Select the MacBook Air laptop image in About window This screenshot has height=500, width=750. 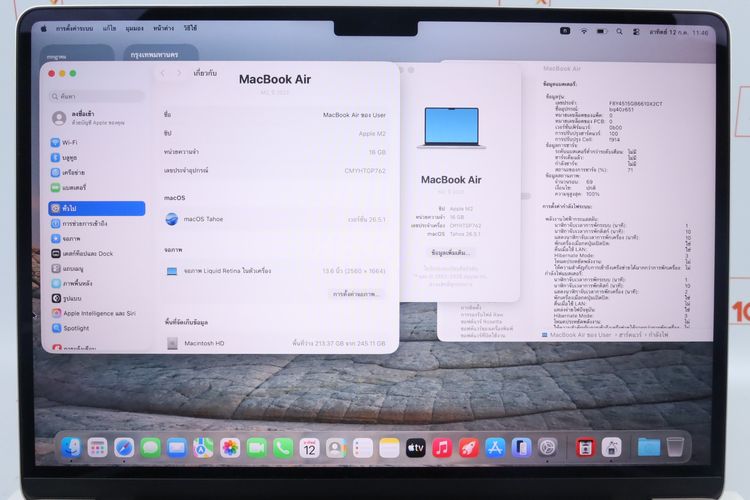pyautogui.click(x=452, y=128)
